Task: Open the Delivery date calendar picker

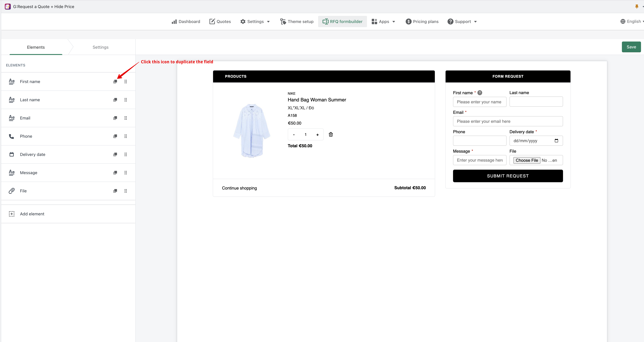Action: (x=556, y=141)
